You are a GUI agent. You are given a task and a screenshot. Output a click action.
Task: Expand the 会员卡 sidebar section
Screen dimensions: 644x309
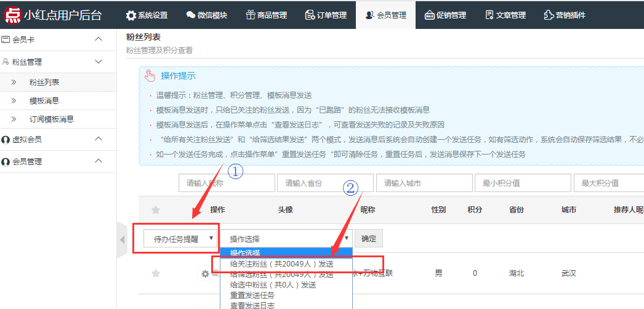point(98,40)
